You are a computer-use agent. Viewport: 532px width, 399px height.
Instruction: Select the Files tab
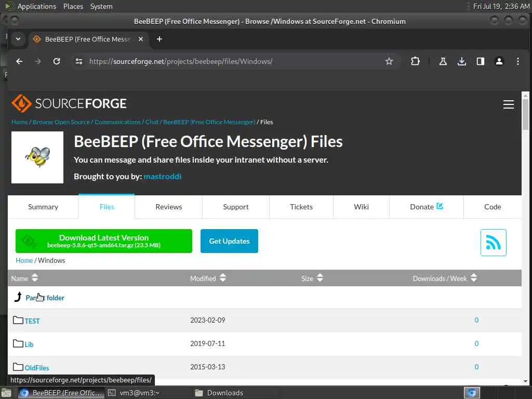107,207
